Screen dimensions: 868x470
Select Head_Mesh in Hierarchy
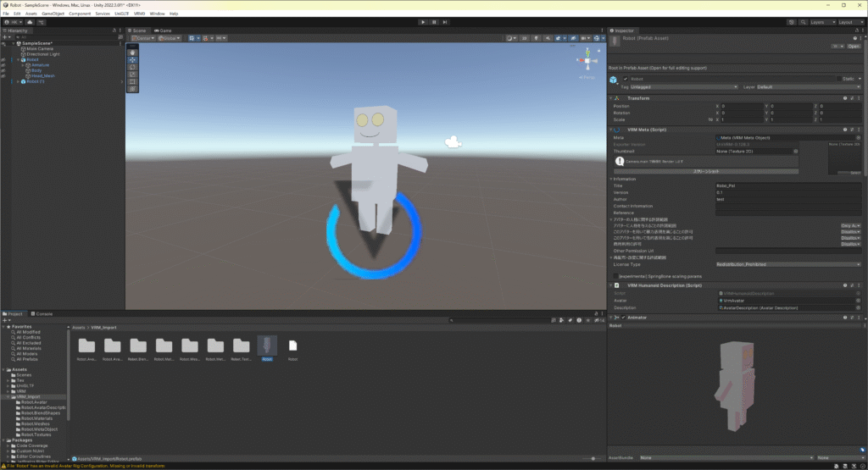[x=43, y=75]
